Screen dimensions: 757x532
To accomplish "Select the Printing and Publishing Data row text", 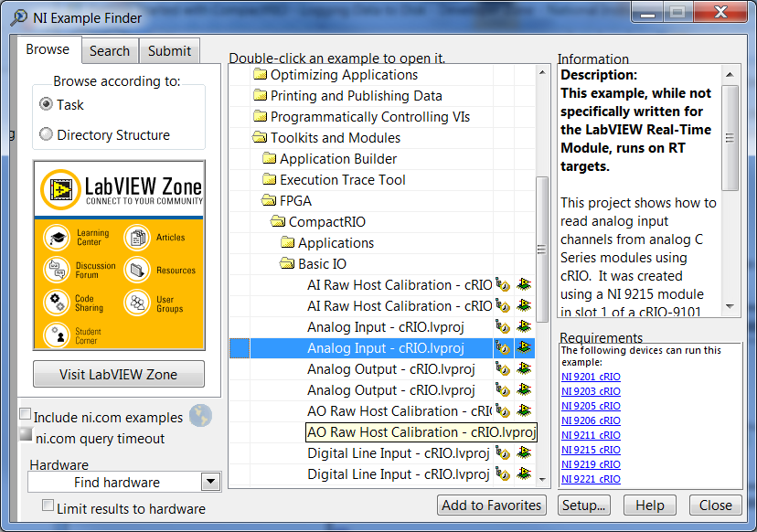I will 357,96.
